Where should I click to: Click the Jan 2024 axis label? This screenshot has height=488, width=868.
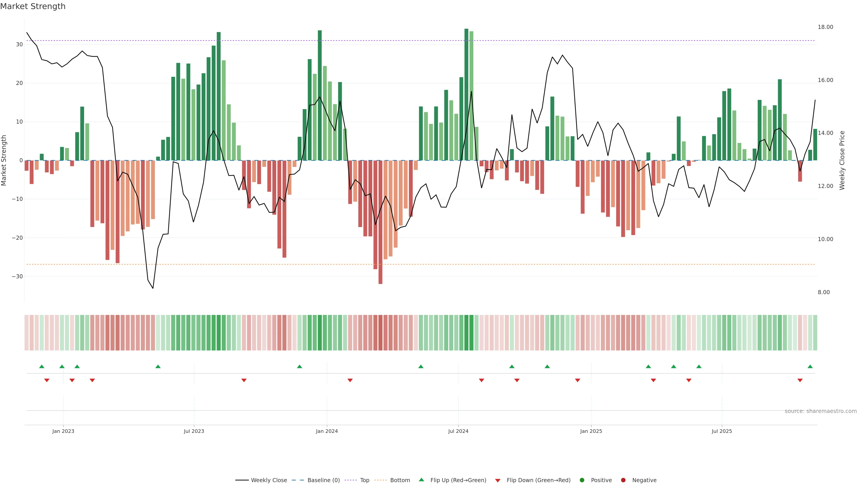326,431
